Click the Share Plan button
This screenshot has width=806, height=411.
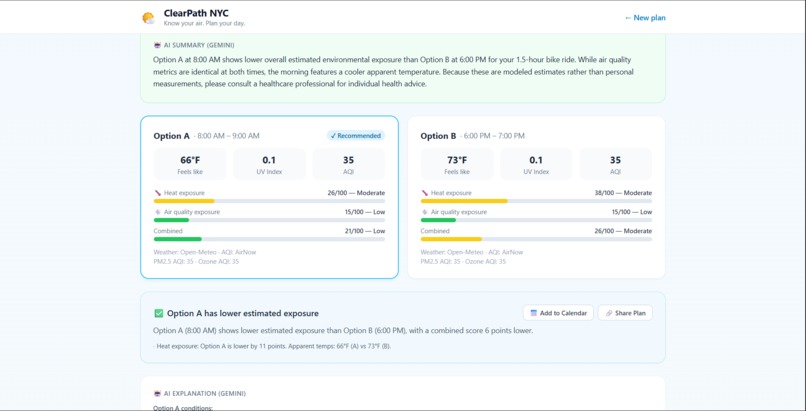point(625,313)
